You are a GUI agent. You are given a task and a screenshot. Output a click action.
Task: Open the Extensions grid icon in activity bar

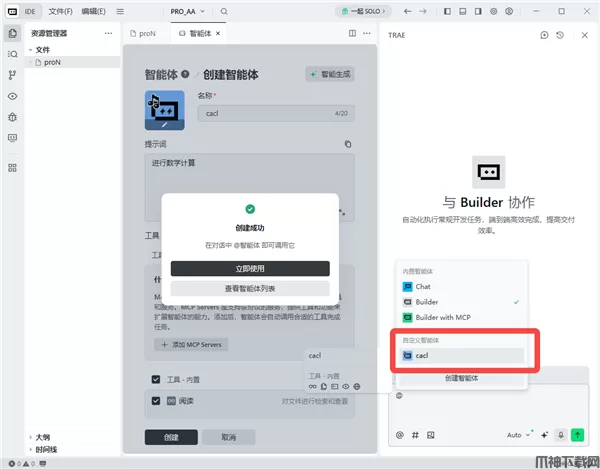pyautogui.click(x=12, y=168)
